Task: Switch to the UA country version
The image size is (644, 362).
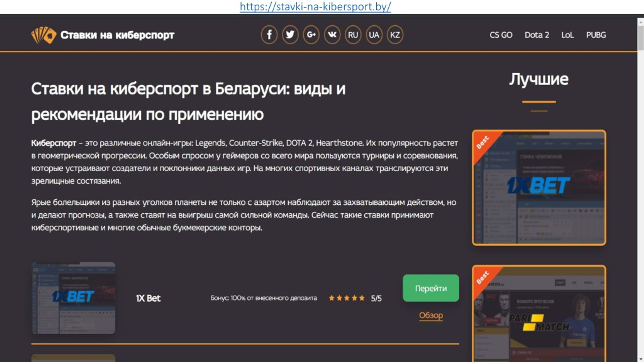Action: (374, 35)
